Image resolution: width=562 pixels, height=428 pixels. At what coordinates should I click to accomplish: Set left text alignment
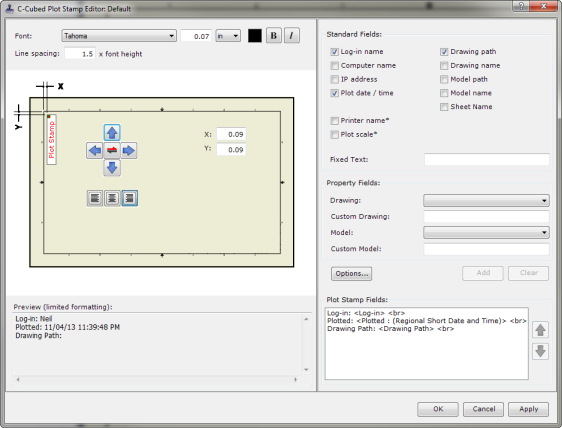pyautogui.click(x=95, y=198)
